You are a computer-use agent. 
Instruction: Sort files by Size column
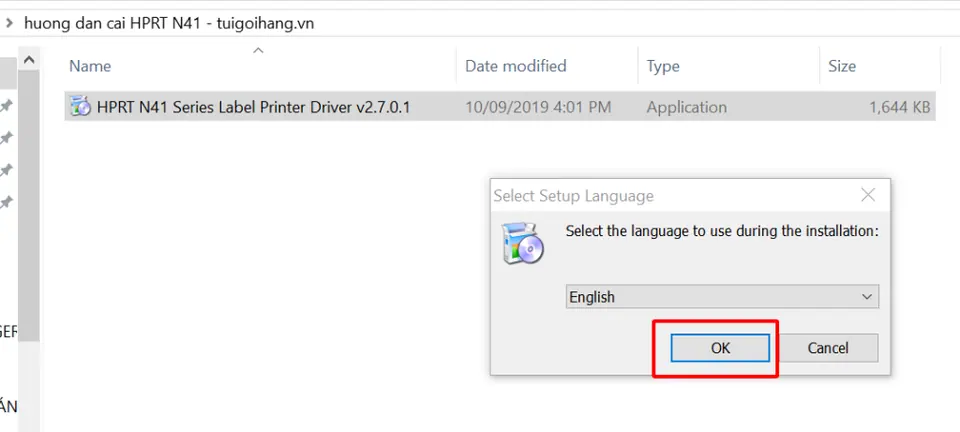point(842,66)
